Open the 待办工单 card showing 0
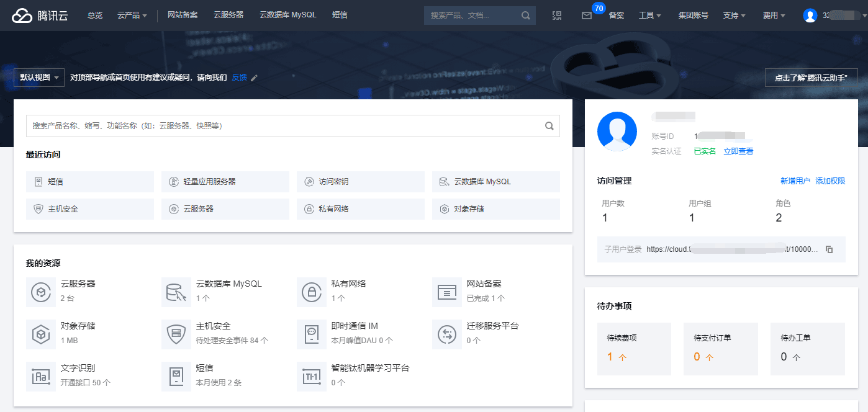The image size is (868, 412). (808, 349)
